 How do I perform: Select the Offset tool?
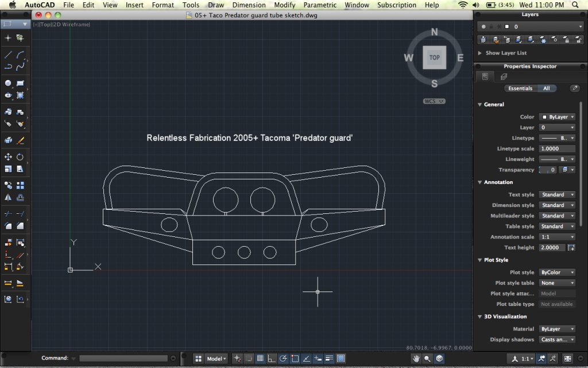[x=20, y=197]
